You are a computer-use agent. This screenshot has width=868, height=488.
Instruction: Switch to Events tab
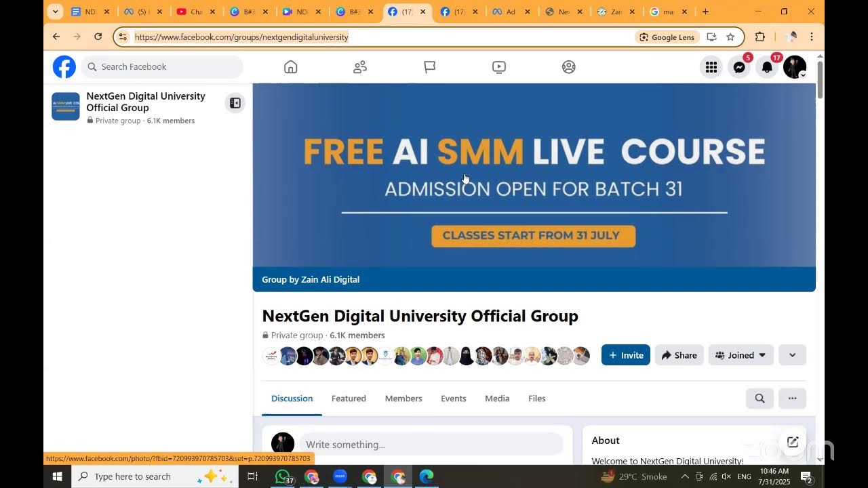[454, 399]
